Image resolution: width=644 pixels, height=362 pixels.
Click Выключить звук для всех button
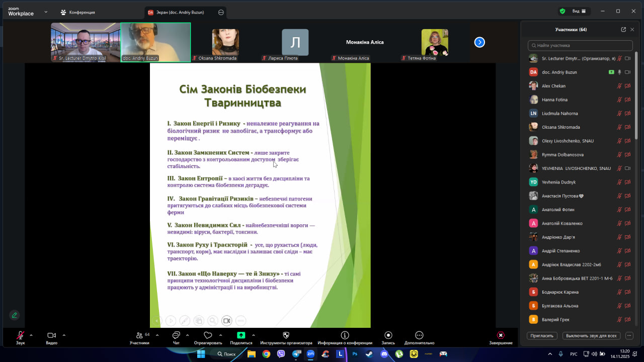591,335
